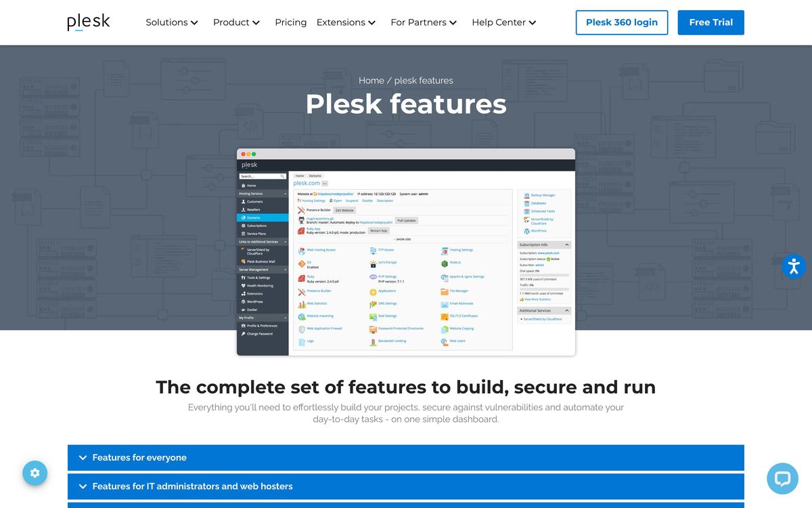
Task: Expand Features for IT administrators and web hosters
Action: (406, 486)
